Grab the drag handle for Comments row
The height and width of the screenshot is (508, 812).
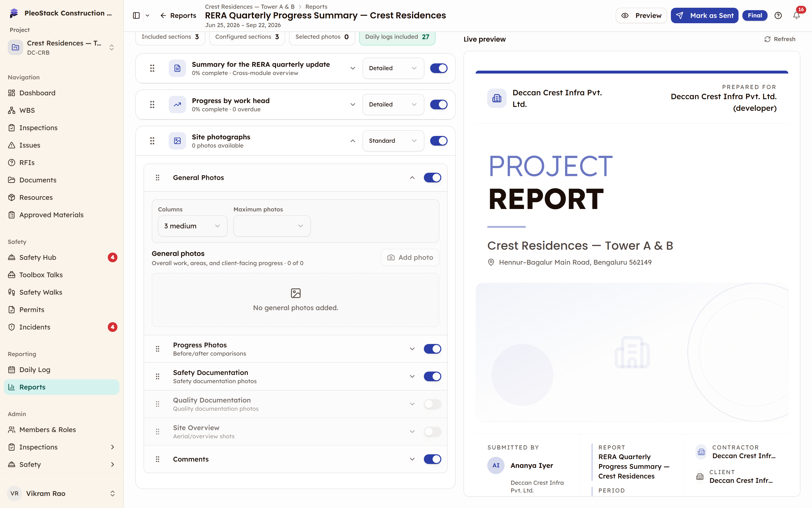point(158,459)
